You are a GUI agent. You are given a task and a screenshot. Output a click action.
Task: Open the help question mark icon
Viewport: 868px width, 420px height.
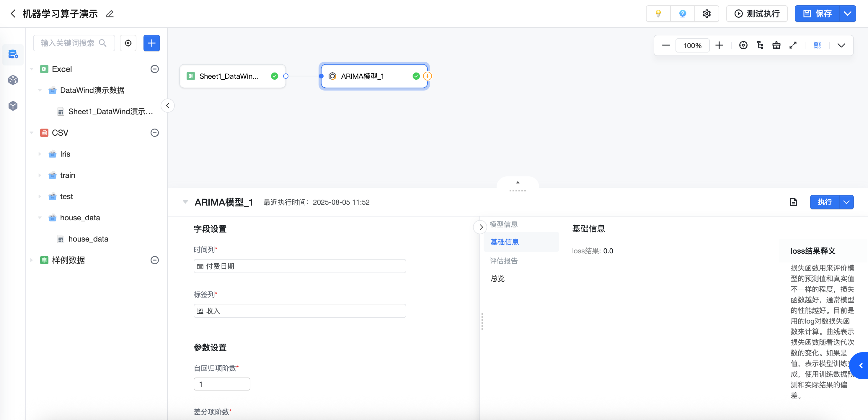coord(682,14)
